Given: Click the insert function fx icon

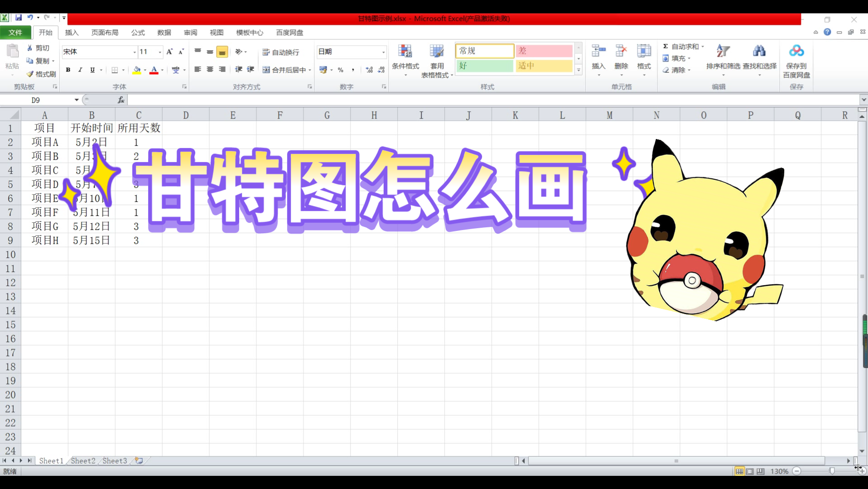Looking at the screenshot, I should pos(121,100).
